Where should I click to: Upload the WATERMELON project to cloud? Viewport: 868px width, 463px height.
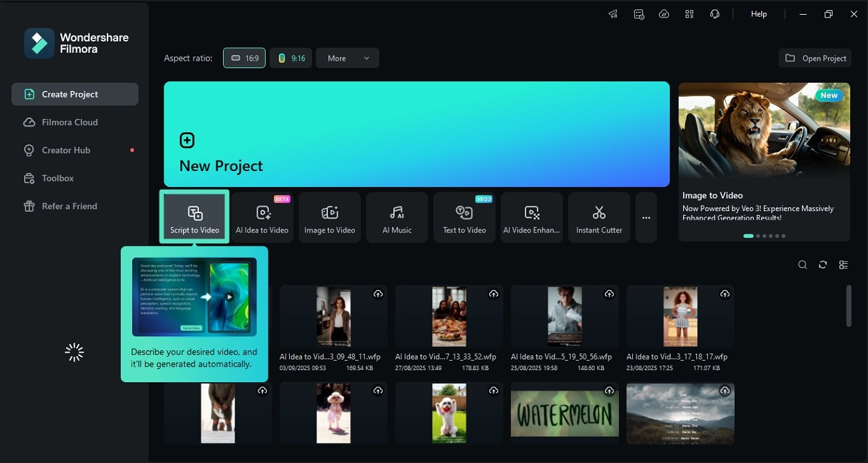point(609,391)
